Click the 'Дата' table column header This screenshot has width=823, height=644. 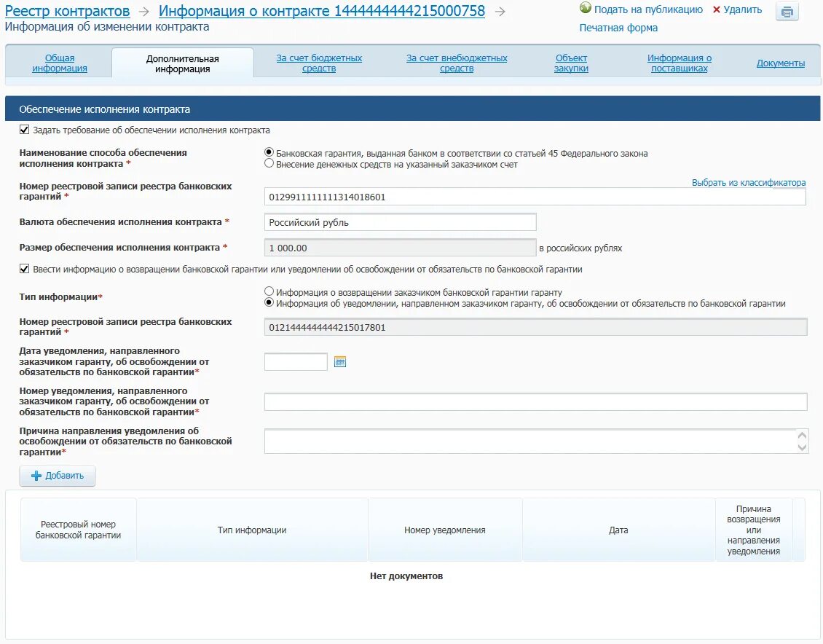click(x=618, y=530)
